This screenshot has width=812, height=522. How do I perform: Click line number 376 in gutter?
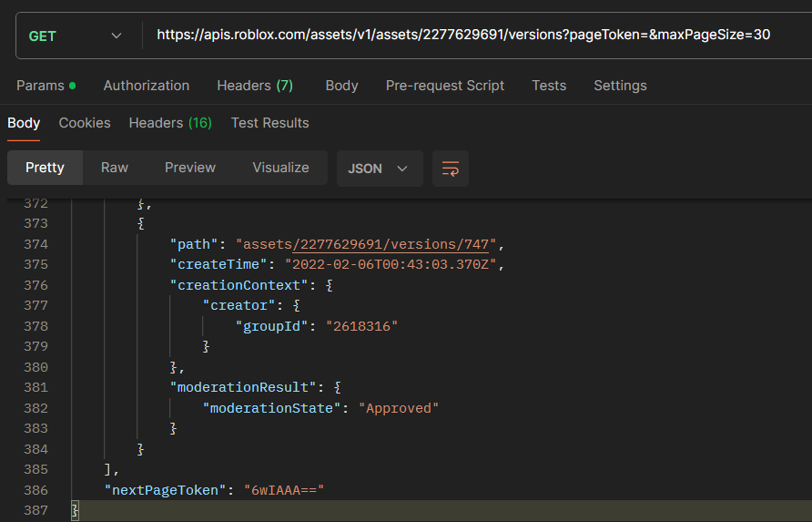pos(36,285)
